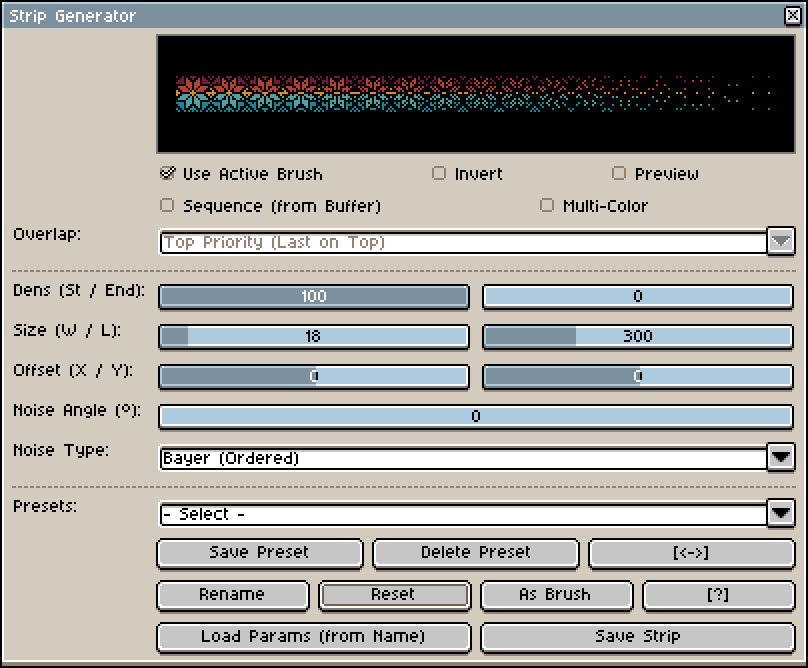Rename the selected preset

(x=232, y=595)
